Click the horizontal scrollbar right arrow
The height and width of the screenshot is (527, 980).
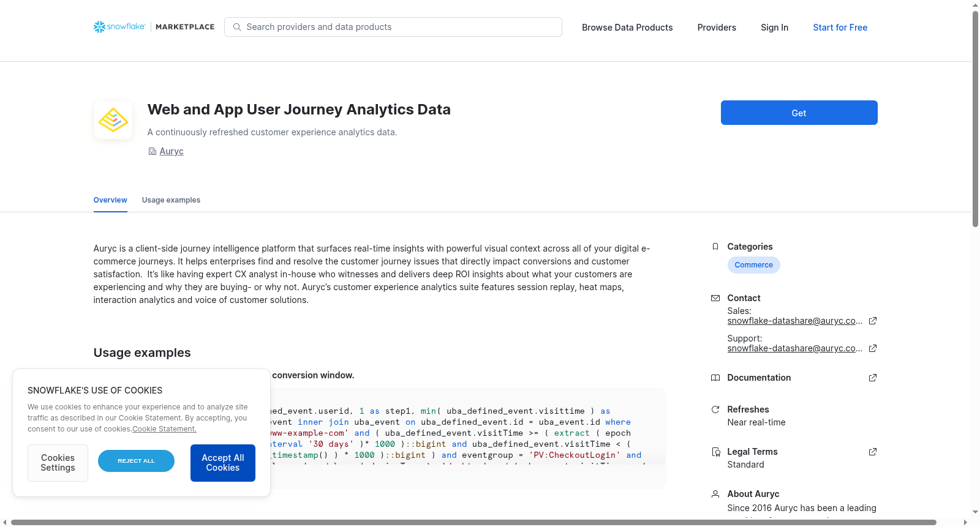click(966, 522)
